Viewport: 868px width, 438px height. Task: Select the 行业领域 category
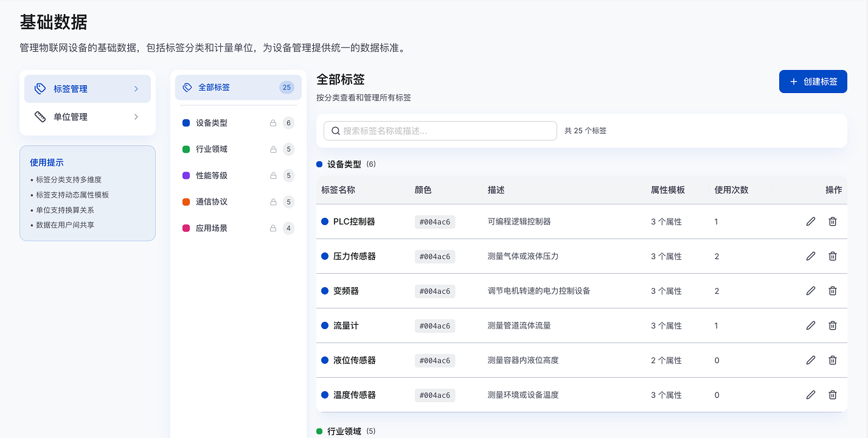tap(238, 149)
